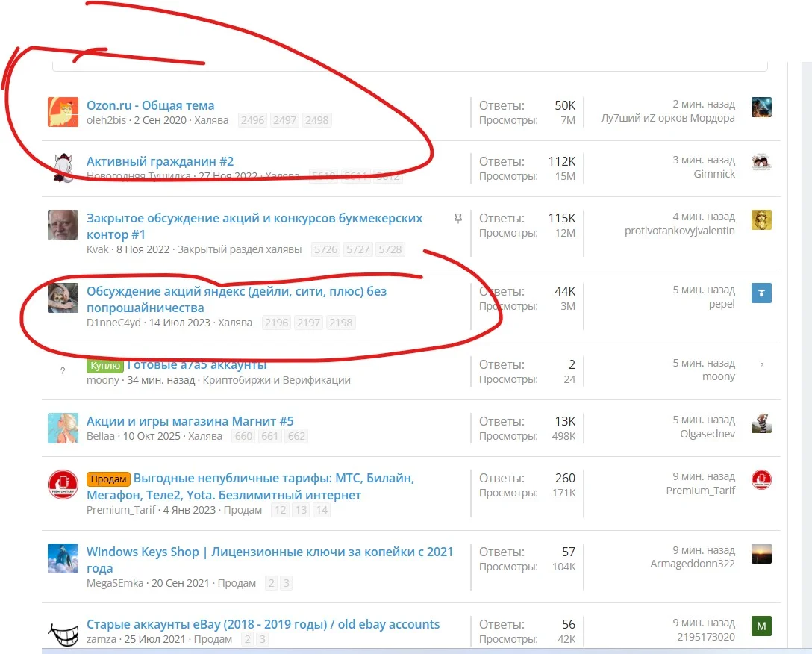Open thread 'Старые аккаунты eBay' listing
This screenshot has width=812, height=654.
pos(263,624)
